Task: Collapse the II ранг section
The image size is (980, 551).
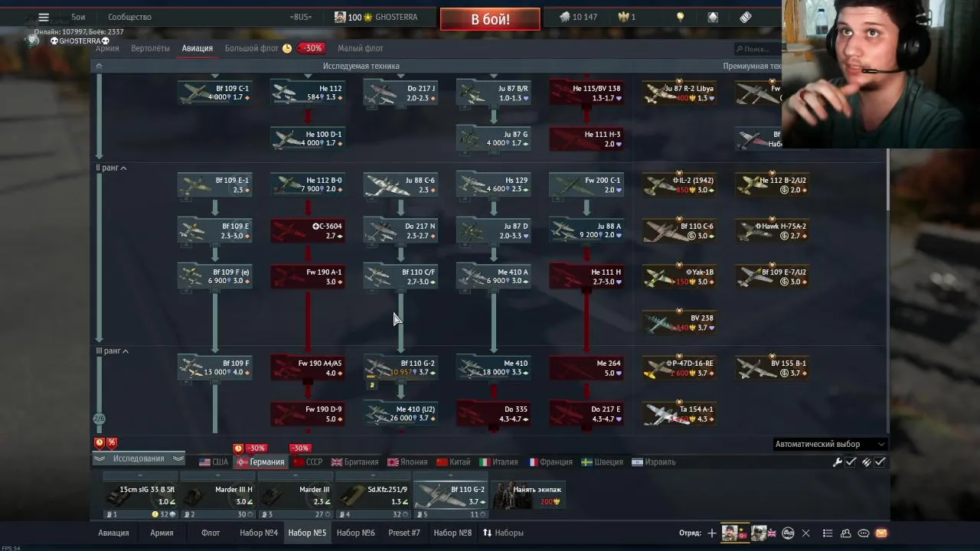Action: (123, 168)
